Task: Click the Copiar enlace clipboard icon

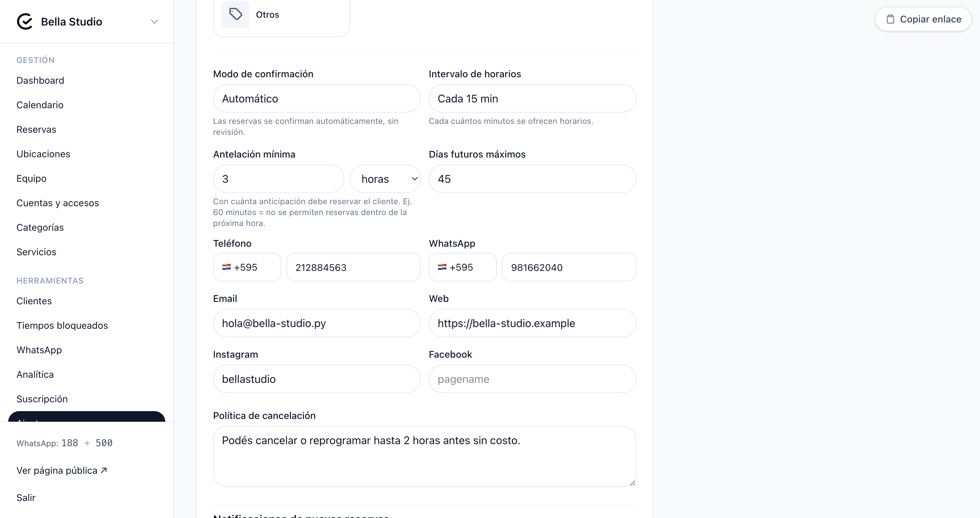Action: pyautogui.click(x=890, y=19)
